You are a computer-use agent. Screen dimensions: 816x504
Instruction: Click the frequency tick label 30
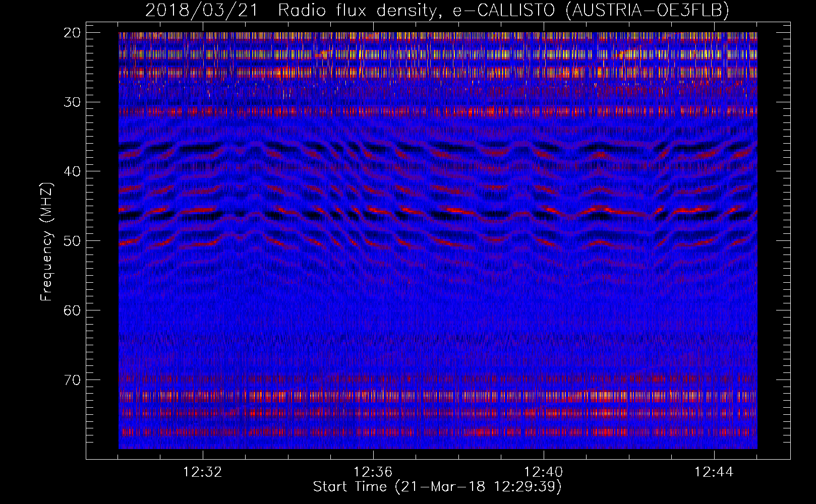tap(73, 102)
